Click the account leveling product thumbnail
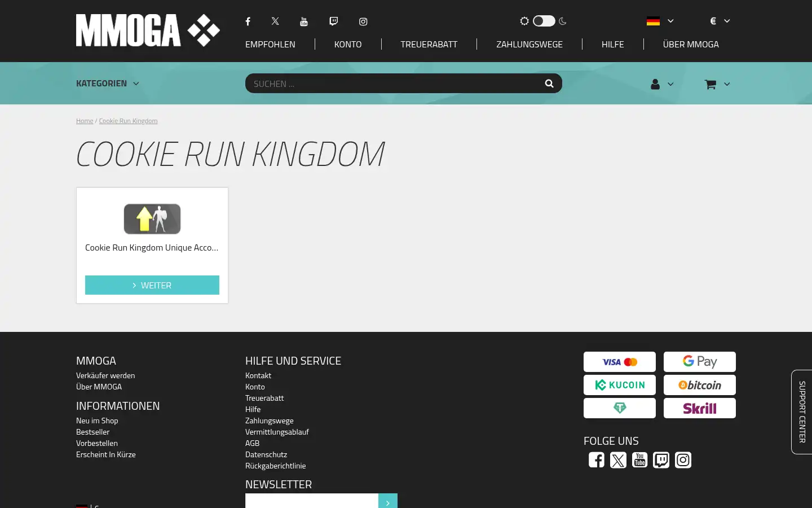Screen dimensions: 812x508 click(x=152, y=219)
